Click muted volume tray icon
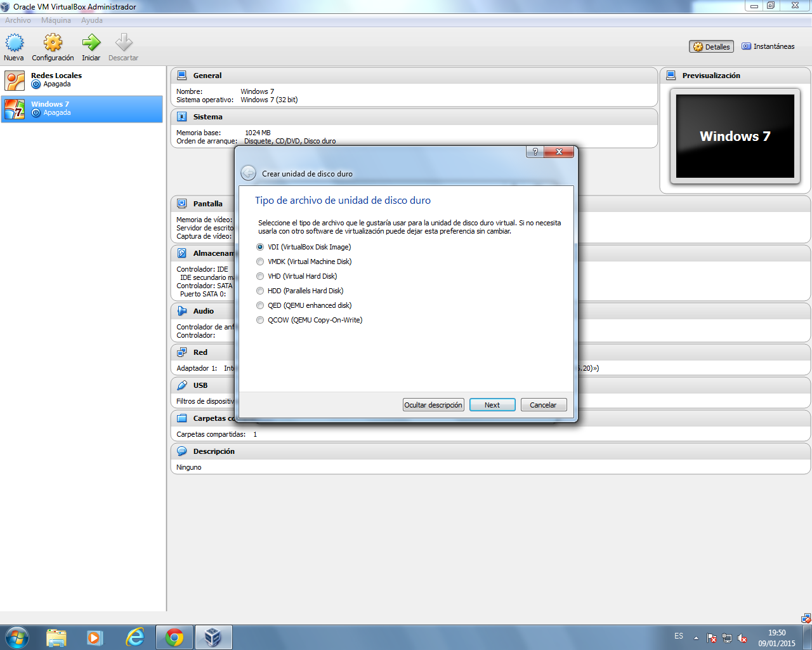 pyautogui.click(x=742, y=639)
